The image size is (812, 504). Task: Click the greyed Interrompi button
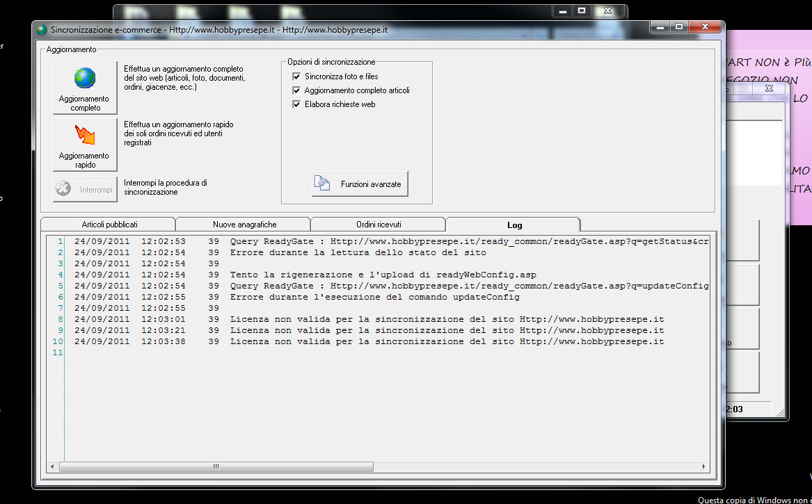point(85,189)
